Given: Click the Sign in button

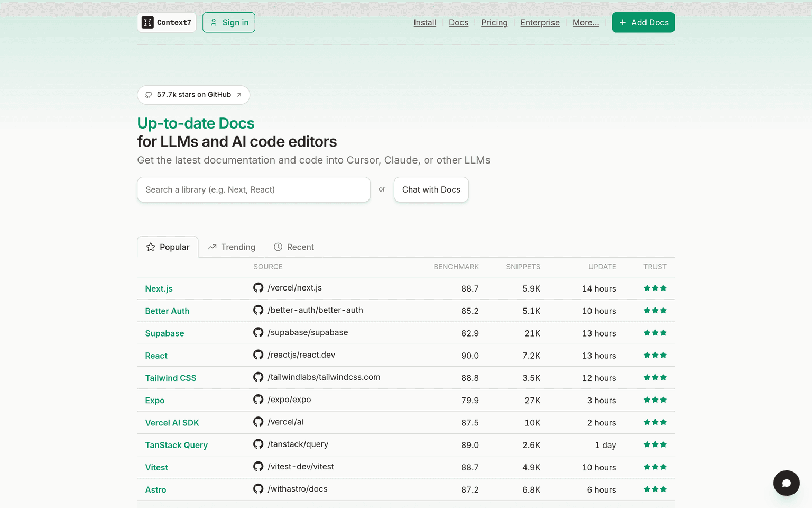Looking at the screenshot, I should tap(229, 22).
